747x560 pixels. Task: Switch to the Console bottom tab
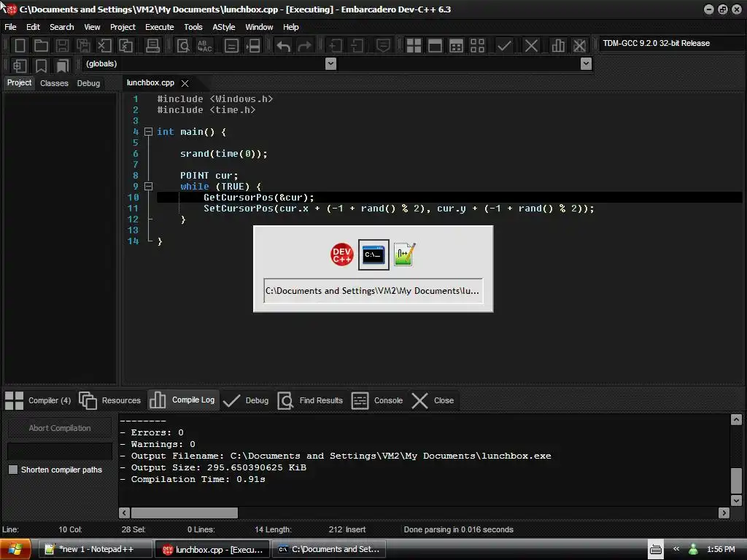point(377,400)
